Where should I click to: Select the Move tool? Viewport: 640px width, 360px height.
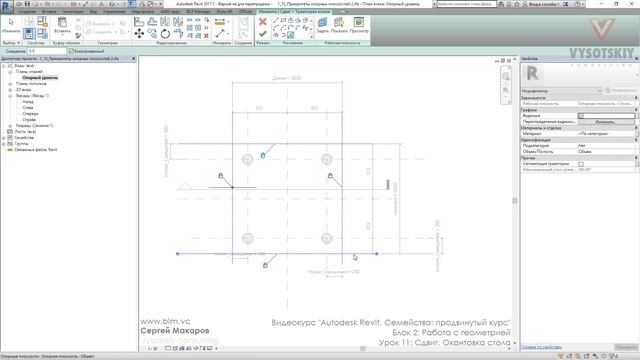(139, 33)
